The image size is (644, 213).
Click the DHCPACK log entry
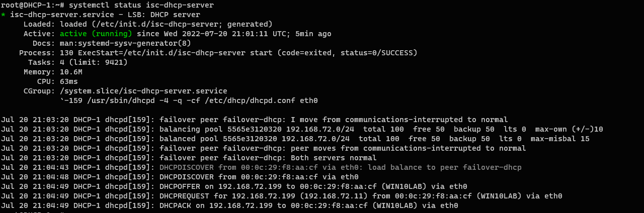[308, 205]
